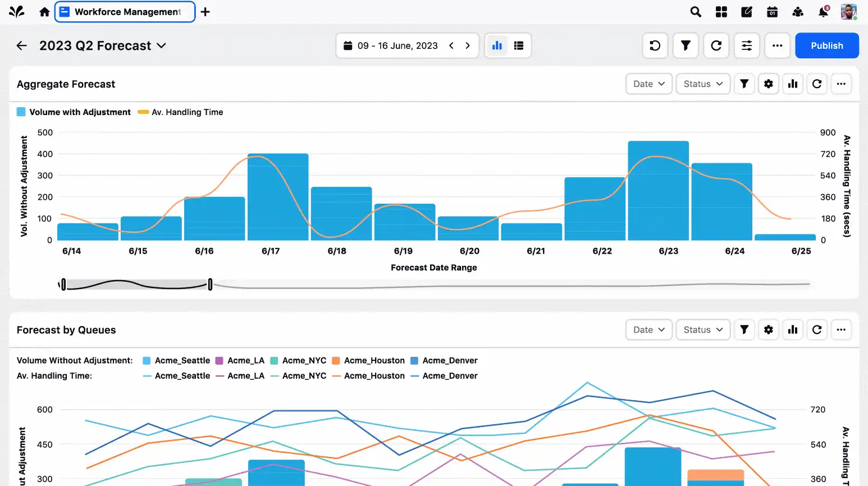Toggle Acme_NYC handling time legend line
Viewport: 868px width, 486px height.
[298, 376]
